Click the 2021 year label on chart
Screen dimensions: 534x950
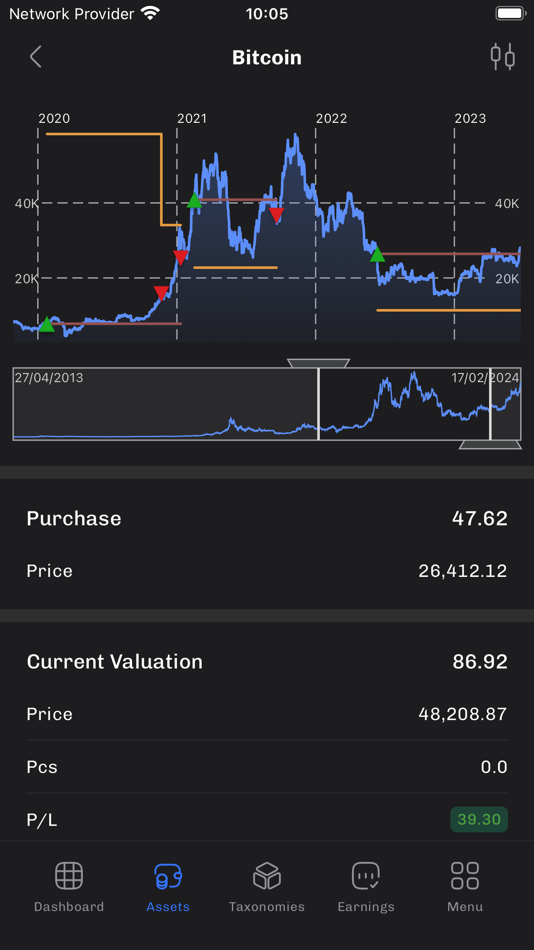point(192,118)
